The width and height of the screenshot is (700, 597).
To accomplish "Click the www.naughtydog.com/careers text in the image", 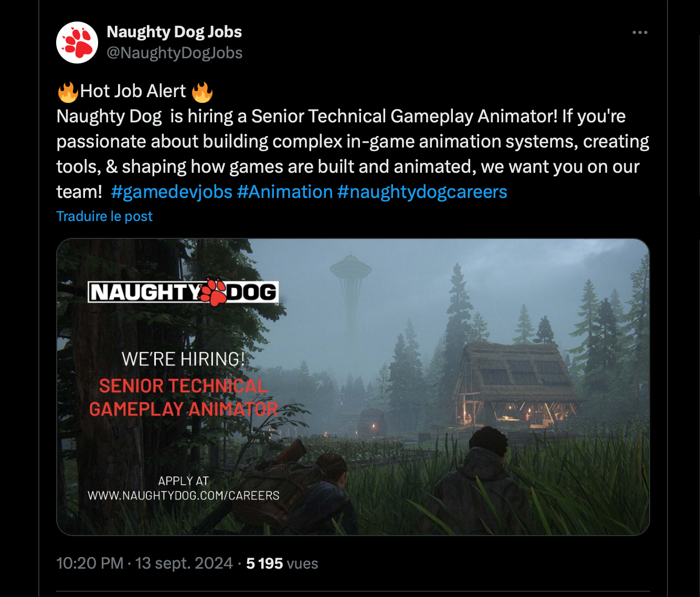I will click(x=183, y=496).
